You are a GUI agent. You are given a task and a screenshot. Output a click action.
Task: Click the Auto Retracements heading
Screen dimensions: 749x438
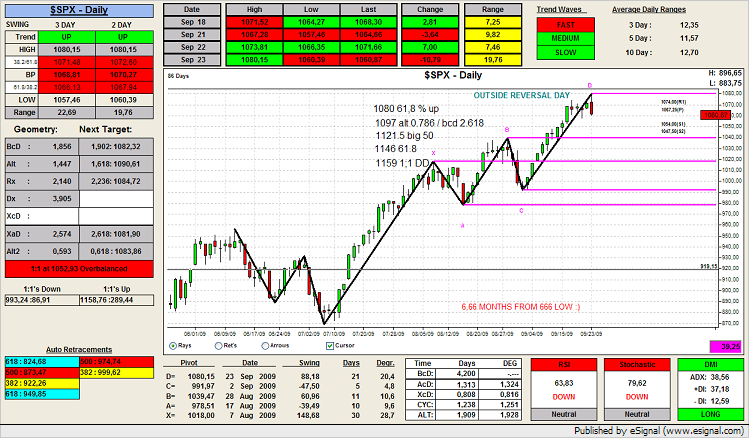click(x=79, y=350)
